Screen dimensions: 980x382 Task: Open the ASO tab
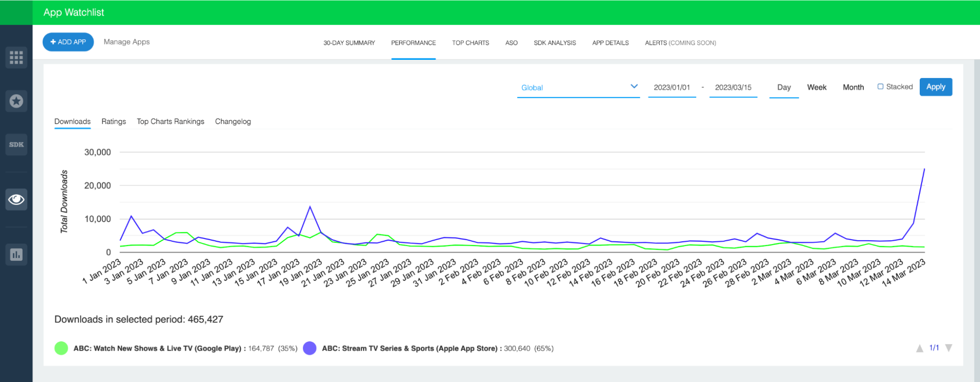point(511,43)
